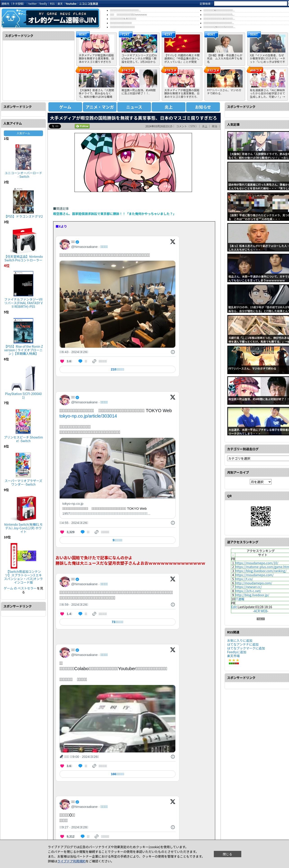Copy link icon on the 6:43 tweet

point(94,361)
